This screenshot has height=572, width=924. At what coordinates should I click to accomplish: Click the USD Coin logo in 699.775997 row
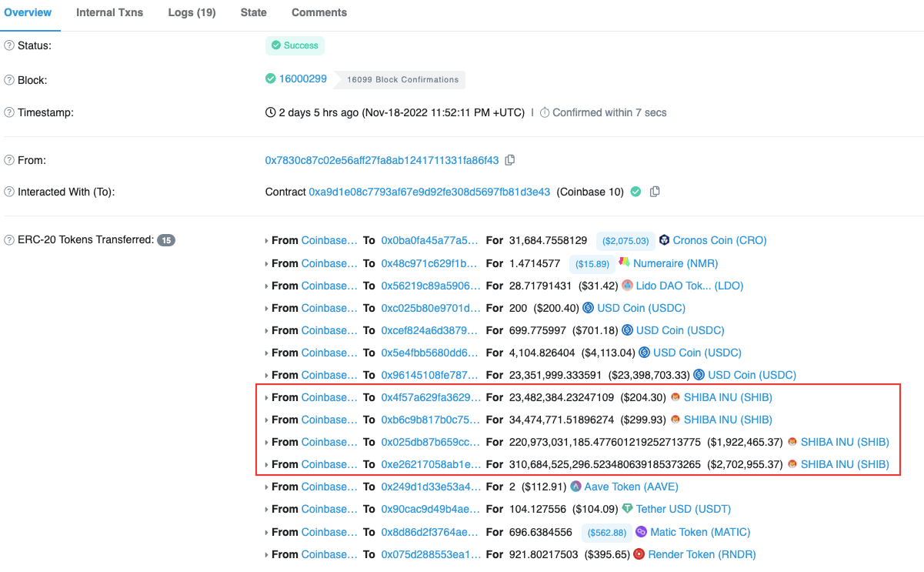(x=628, y=330)
